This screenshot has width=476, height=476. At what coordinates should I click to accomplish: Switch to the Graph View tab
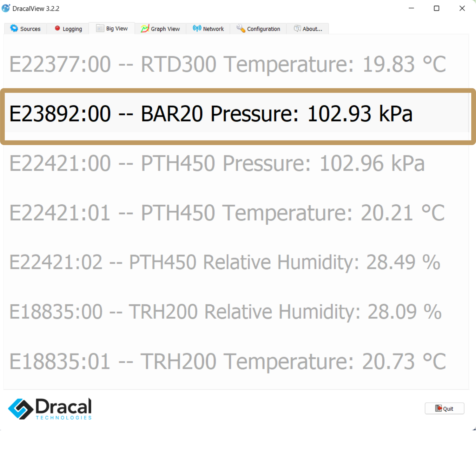click(165, 29)
